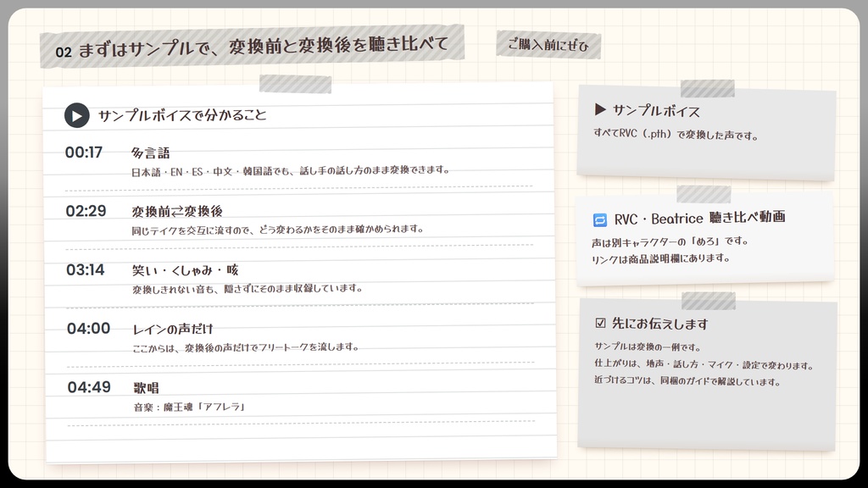Click the レインの声だけ row title
Image resolution: width=868 pixels, height=488 pixels.
[173, 329]
